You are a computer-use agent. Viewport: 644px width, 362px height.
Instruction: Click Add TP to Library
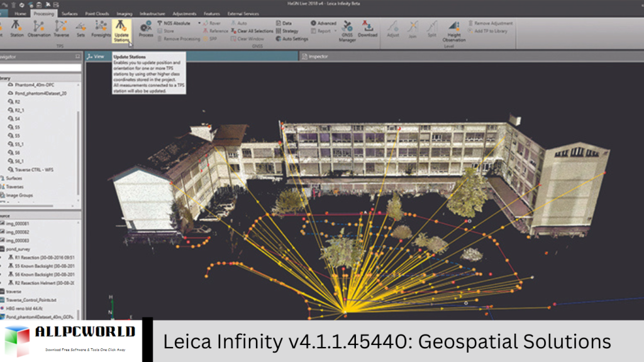487,31
